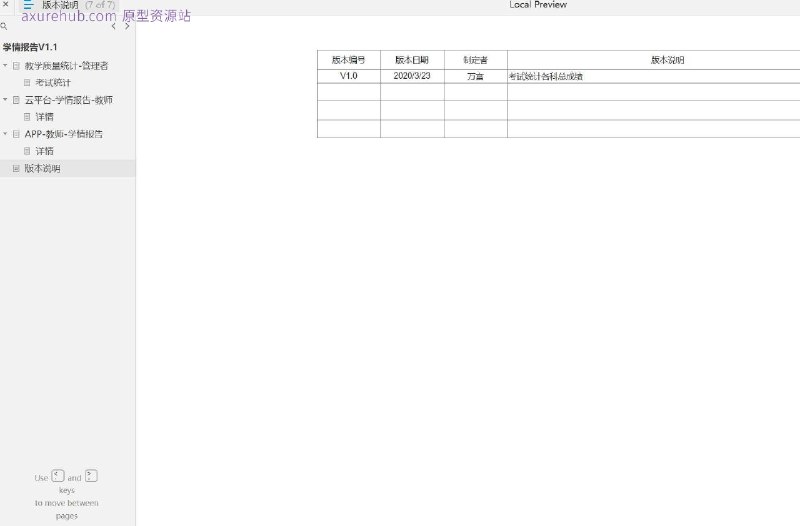Go to next page with right chevron

[127, 26]
